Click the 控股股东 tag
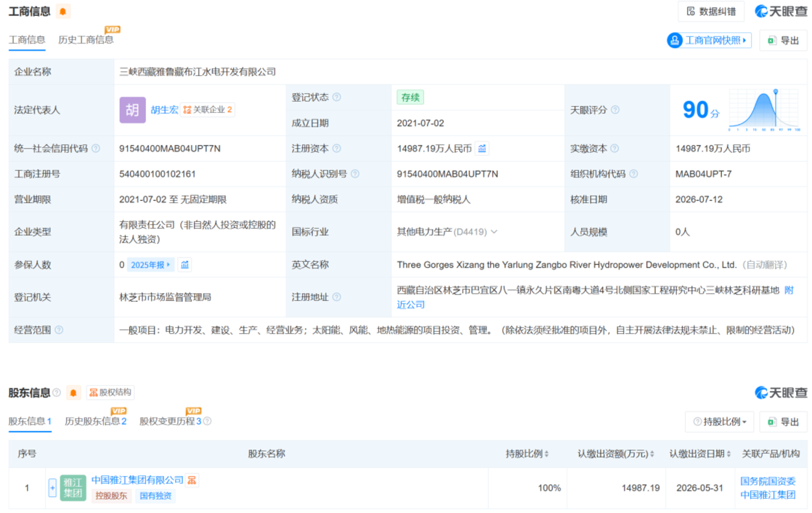This screenshot has height=513, width=812. pos(111,496)
